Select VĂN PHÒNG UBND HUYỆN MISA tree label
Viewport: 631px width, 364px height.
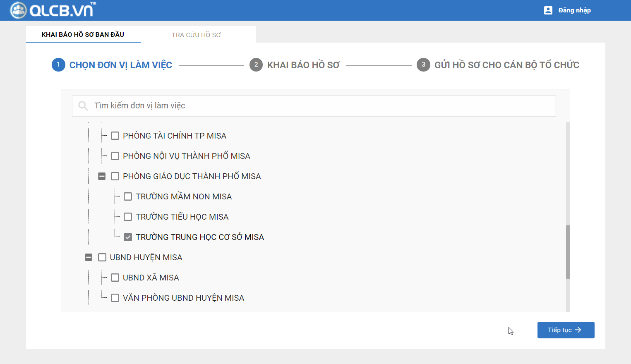183,298
